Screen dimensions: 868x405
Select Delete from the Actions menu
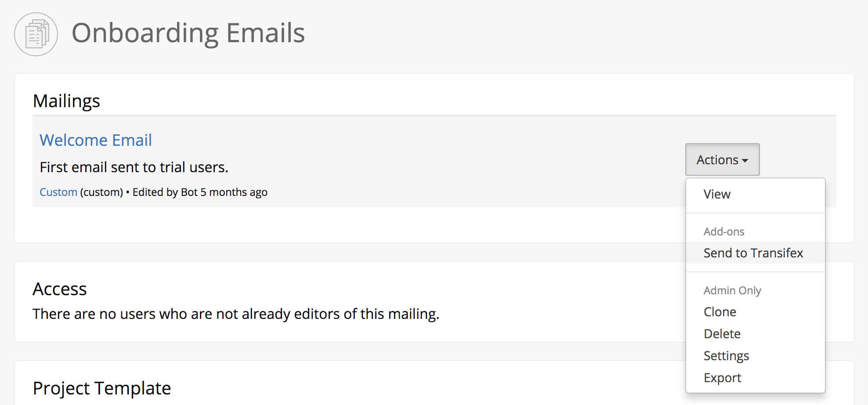pos(755,333)
